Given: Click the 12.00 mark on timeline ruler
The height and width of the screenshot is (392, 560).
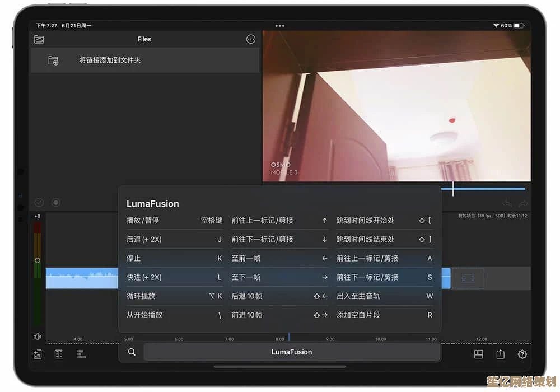Looking at the screenshot, I should tap(482, 339).
